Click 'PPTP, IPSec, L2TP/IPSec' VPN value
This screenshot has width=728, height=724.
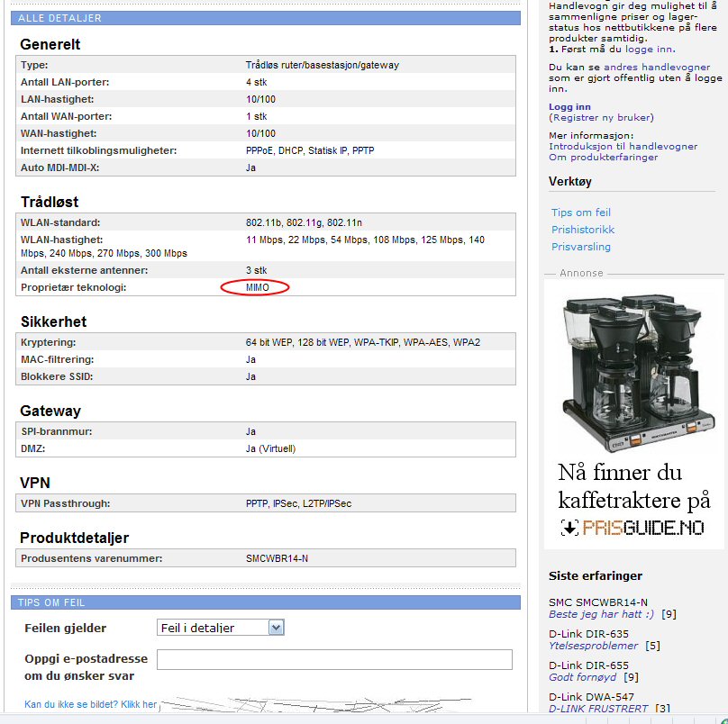298,503
